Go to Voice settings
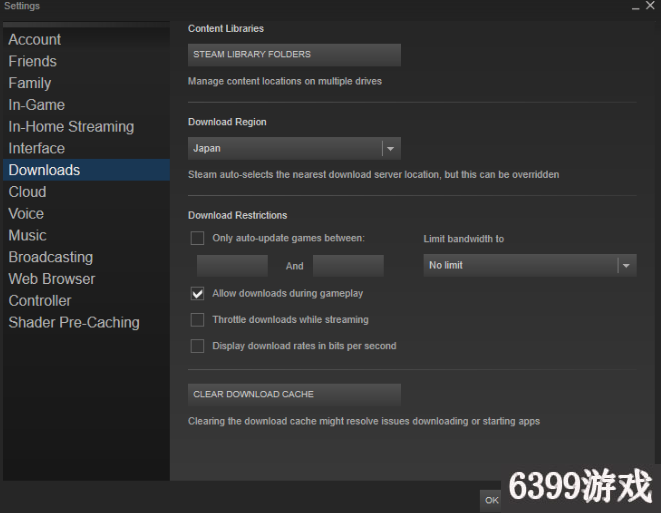This screenshot has height=513, width=661. [x=86, y=214]
